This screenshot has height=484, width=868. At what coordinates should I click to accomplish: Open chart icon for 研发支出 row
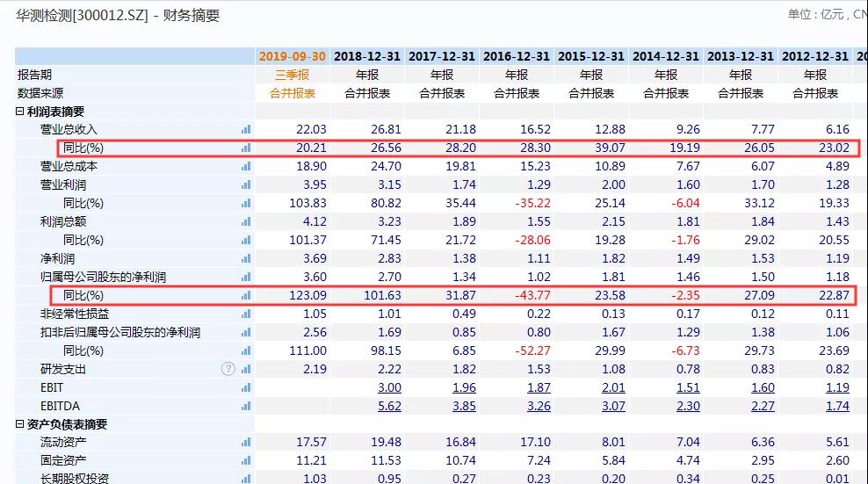click(x=246, y=369)
